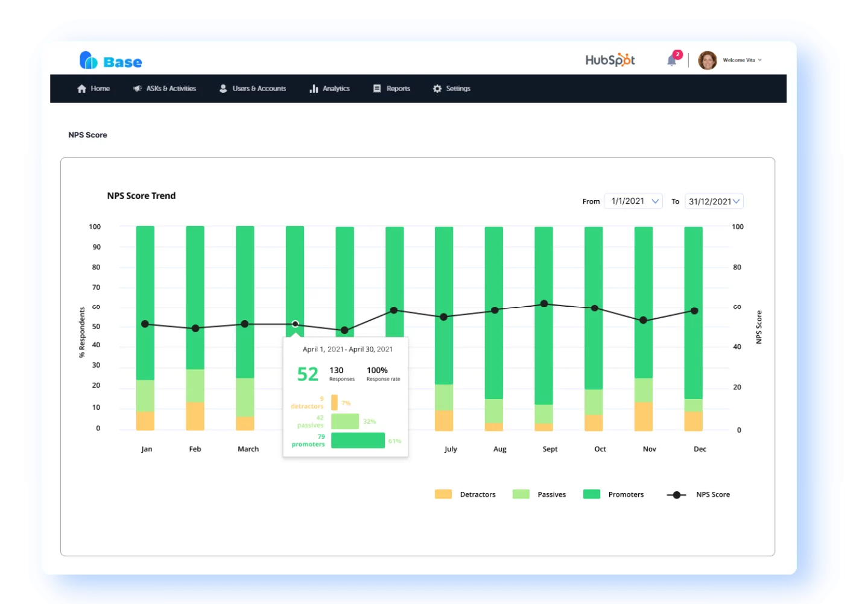Open ASKs & Activities via megaphone icon
The image size is (868, 604).
[136, 88]
